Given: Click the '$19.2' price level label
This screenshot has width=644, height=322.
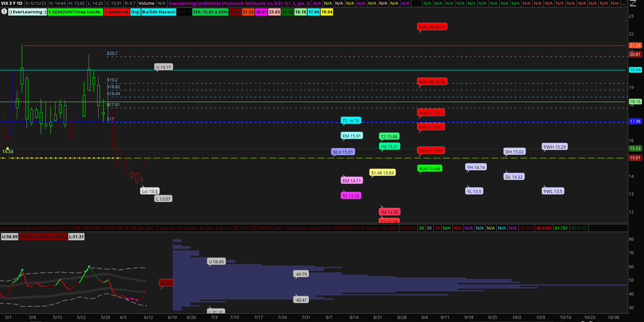Looking at the screenshot, I should point(112,80).
